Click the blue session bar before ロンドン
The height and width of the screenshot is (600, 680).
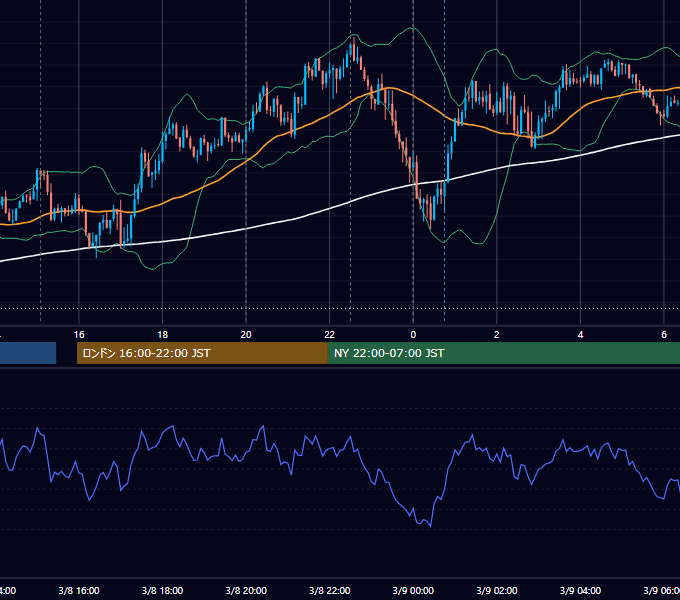(x=28, y=353)
